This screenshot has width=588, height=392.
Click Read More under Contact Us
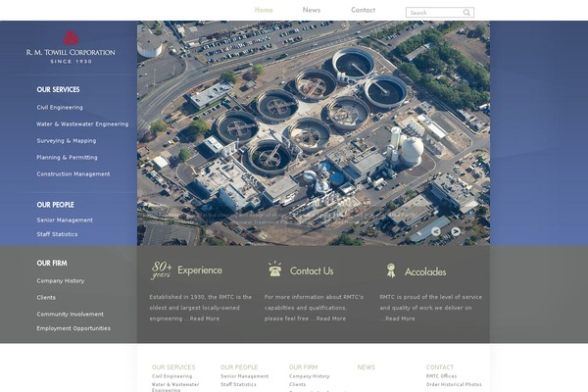tap(331, 318)
